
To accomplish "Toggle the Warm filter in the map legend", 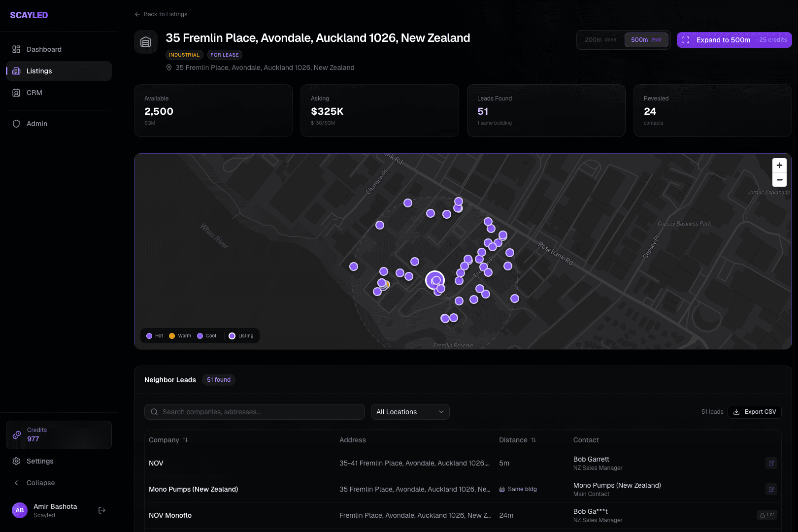I will coord(180,335).
